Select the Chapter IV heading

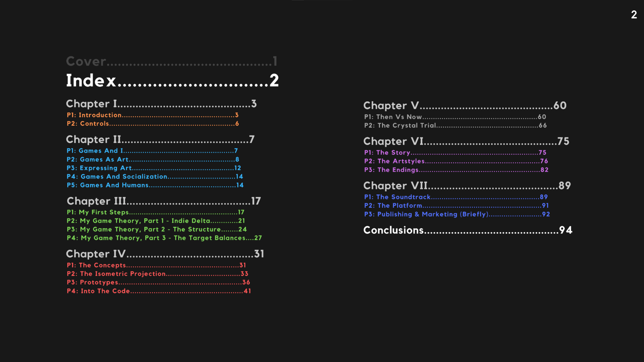pos(165,254)
